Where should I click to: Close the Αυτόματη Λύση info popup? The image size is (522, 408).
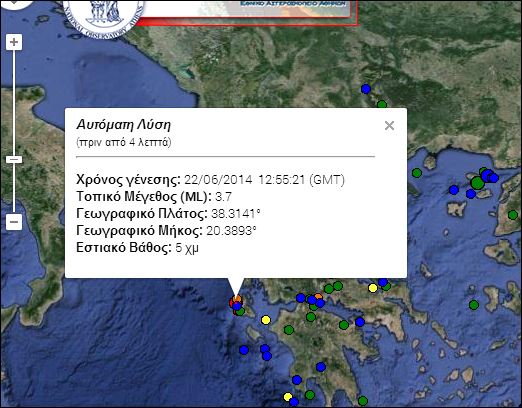(389, 126)
